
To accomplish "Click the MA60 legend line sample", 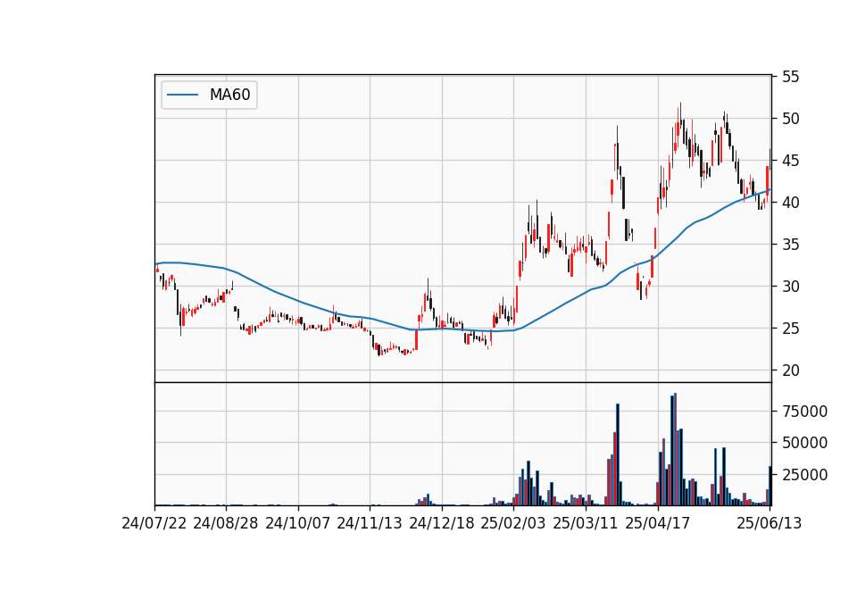I will pos(182,96).
